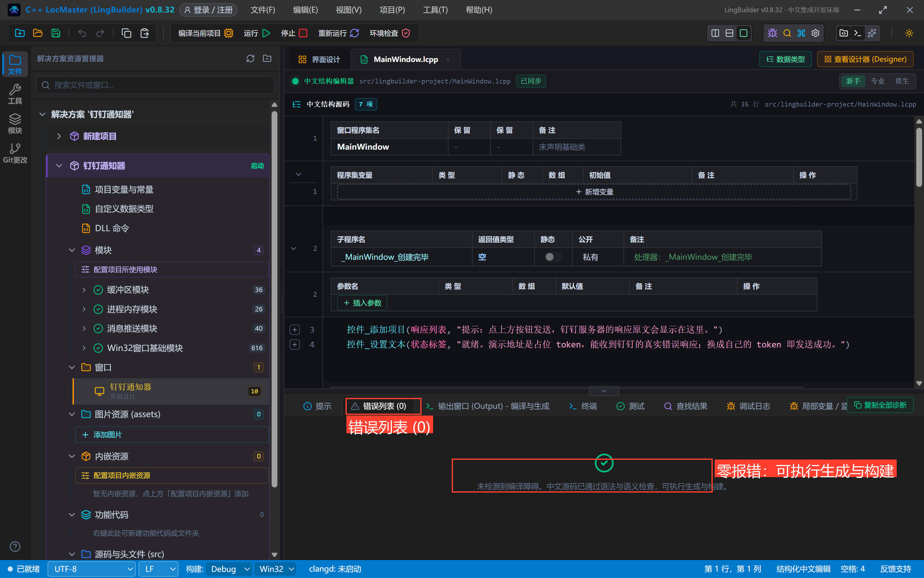The image size is (924, 578).
Task: Expand code line 3 plus box
Action: 295,329
